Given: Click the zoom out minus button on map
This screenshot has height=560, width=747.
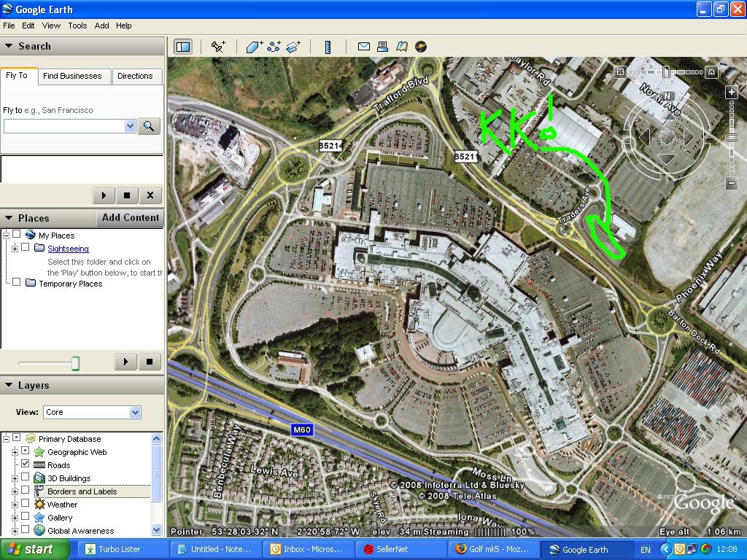Looking at the screenshot, I should click(731, 183).
